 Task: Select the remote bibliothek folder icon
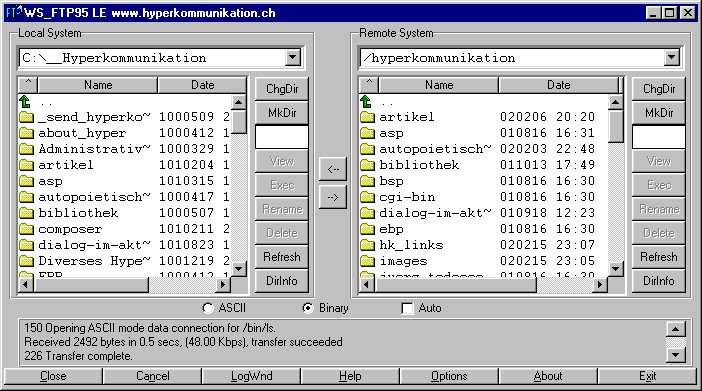368,165
